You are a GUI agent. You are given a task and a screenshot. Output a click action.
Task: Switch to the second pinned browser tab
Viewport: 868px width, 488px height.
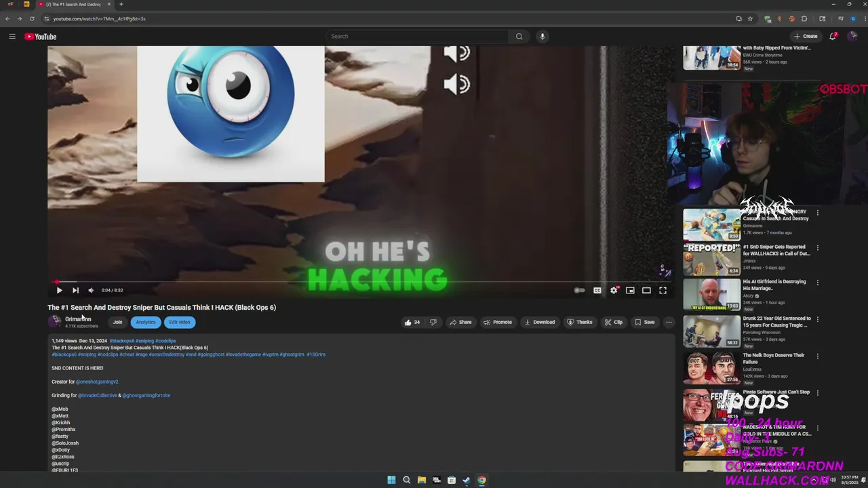coord(26,4)
